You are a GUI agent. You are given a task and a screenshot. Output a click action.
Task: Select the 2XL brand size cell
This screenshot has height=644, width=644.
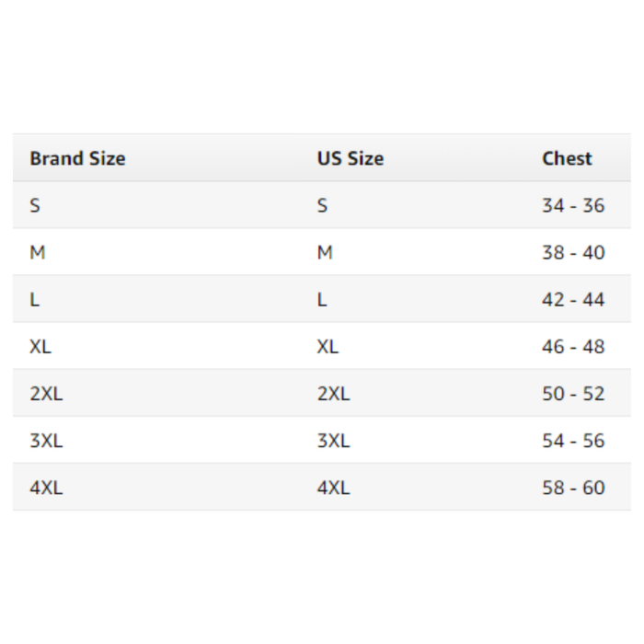point(46,394)
